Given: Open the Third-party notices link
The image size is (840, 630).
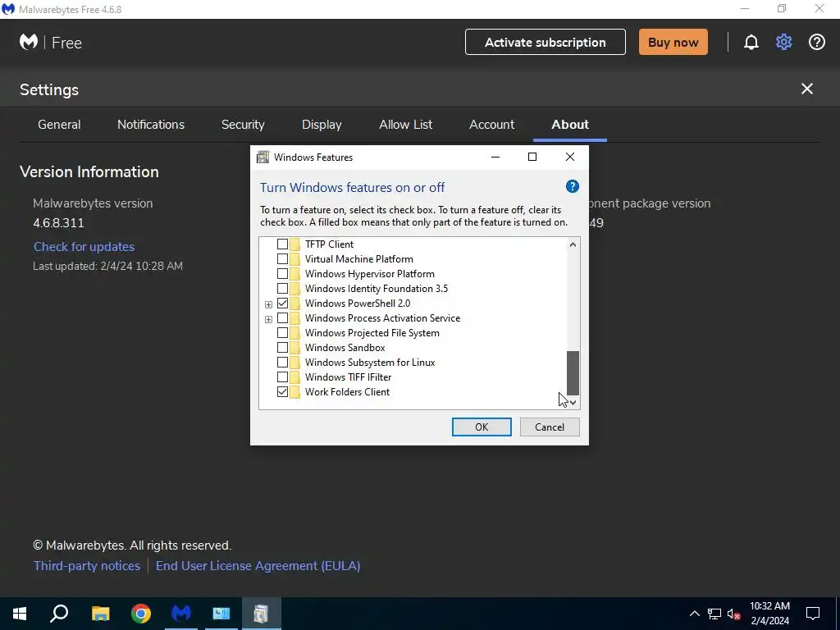Looking at the screenshot, I should click(x=87, y=566).
